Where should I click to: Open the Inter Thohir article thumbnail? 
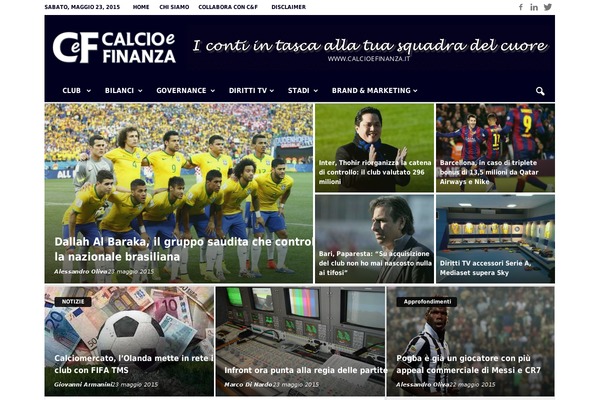point(375,148)
